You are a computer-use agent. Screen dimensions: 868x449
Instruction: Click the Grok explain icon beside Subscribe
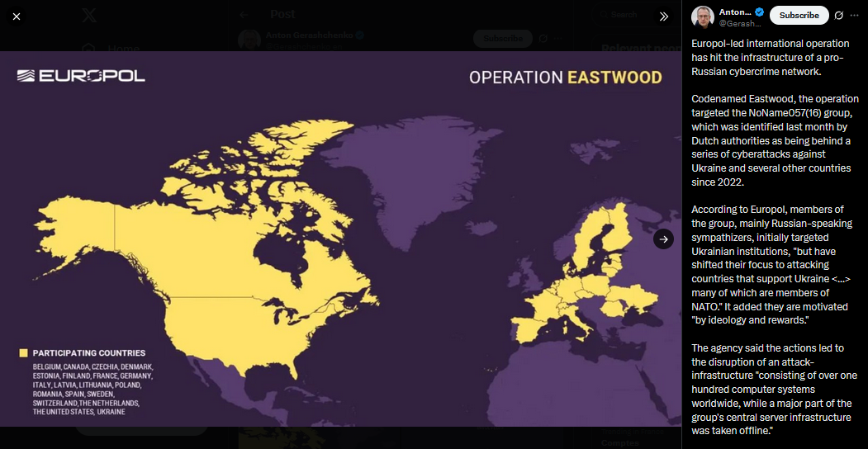(x=838, y=16)
